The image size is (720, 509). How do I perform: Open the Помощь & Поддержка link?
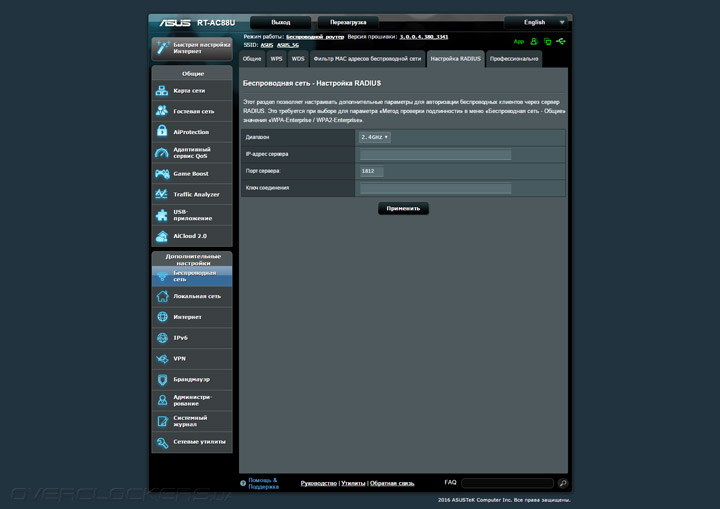pyautogui.click(x=264, y=483)
